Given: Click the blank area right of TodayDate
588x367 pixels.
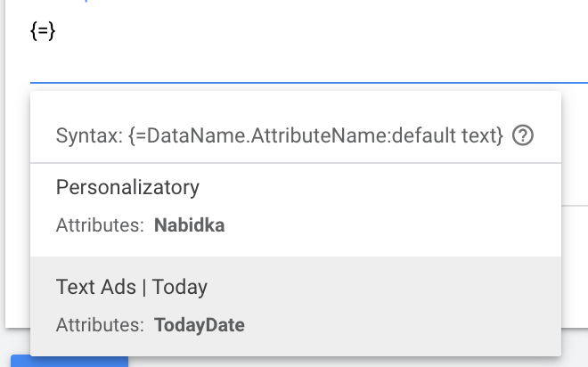Looking at the screenshot, I should tap(401, 325).
